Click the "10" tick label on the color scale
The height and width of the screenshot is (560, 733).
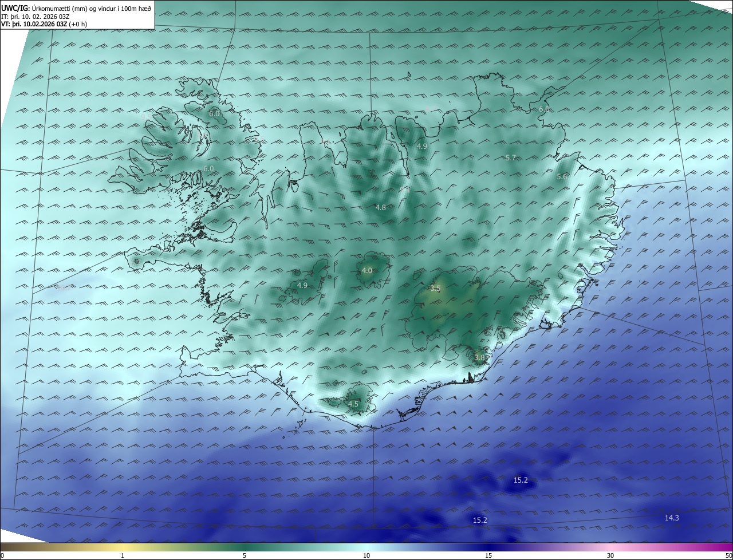(366, 555)
